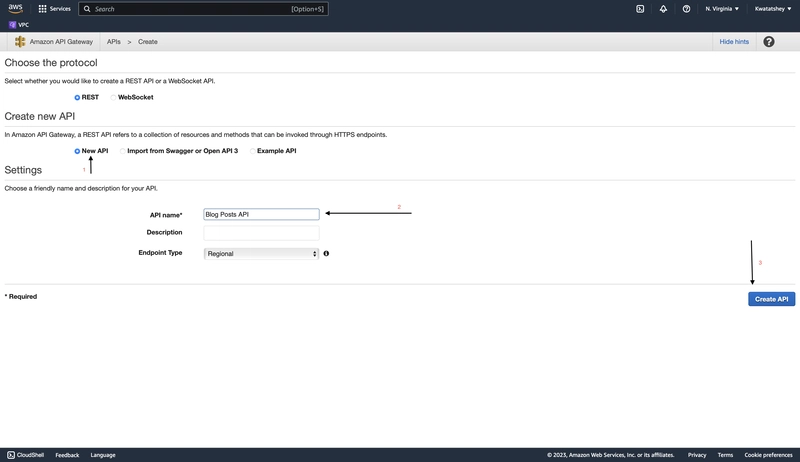The width and height of the screenshot is (800, 462).
Task: Open the VPC shortcut
Action: pyautogui.click(x=19, y=24)
